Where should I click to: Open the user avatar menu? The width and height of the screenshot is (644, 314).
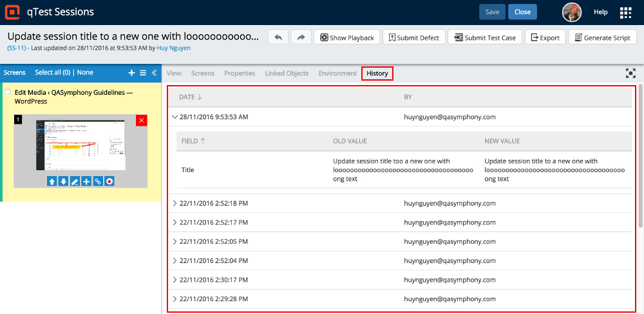[572, 12]
